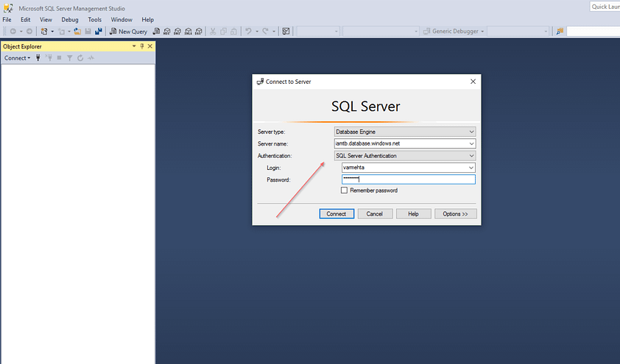Click the Cancel button in dialog
Viewport: 620px width, 364px height.
(374, 214)
